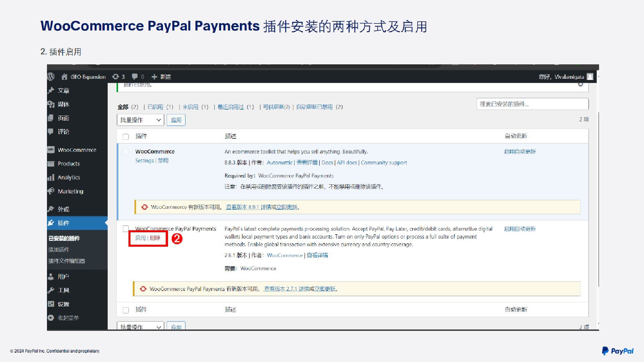
Task: Select the 可供更新(2) filter
Action: [x=276, y=107]
